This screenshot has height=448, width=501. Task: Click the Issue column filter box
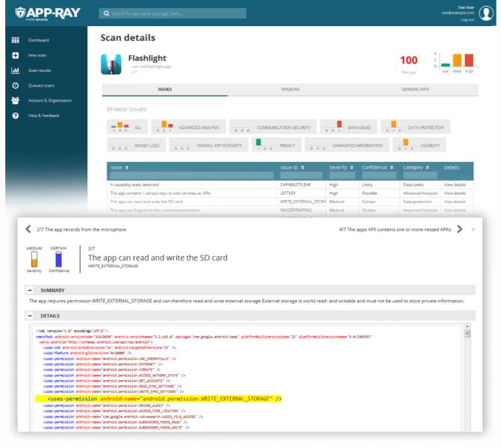click(x=192, y=175)
